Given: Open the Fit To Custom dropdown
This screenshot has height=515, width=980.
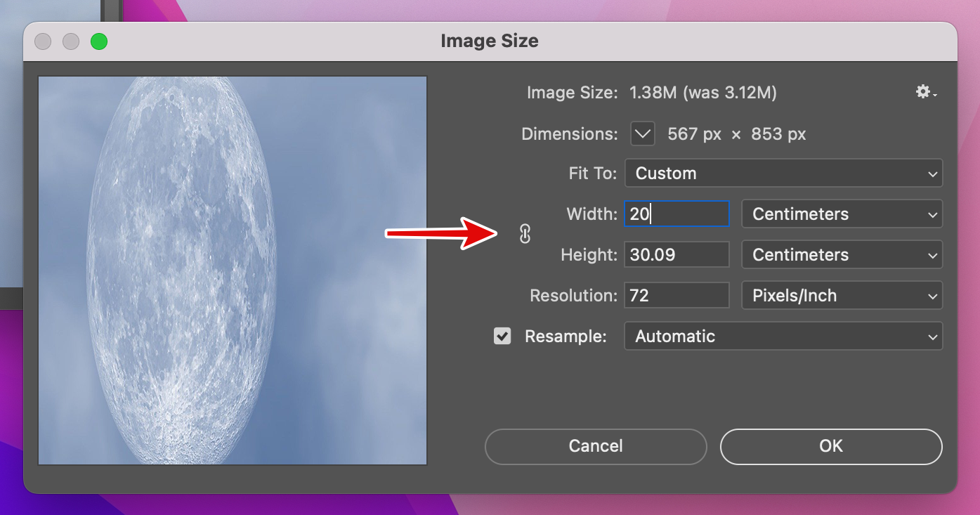Looking at the screenshot, I should (x=783, y=173).
